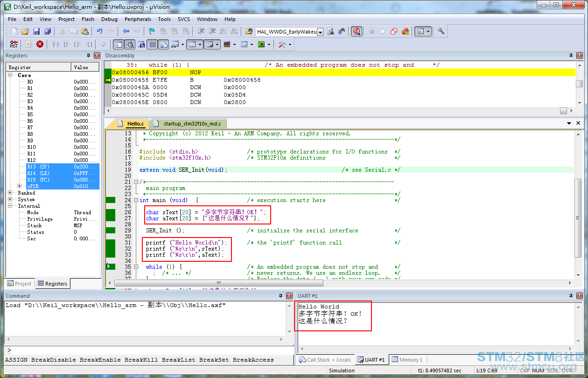Navigate backwards with blue arrow icon
The height and width of the screenshot is (378, 588).
[126, 31]
